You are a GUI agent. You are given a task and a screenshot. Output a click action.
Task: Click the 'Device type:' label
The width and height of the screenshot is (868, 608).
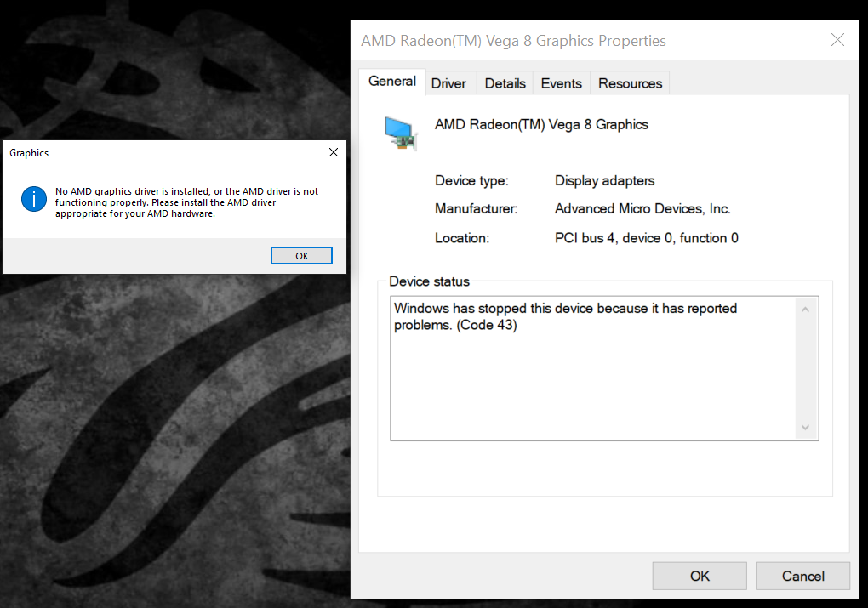pyautogui.click(x=471, y=181)
